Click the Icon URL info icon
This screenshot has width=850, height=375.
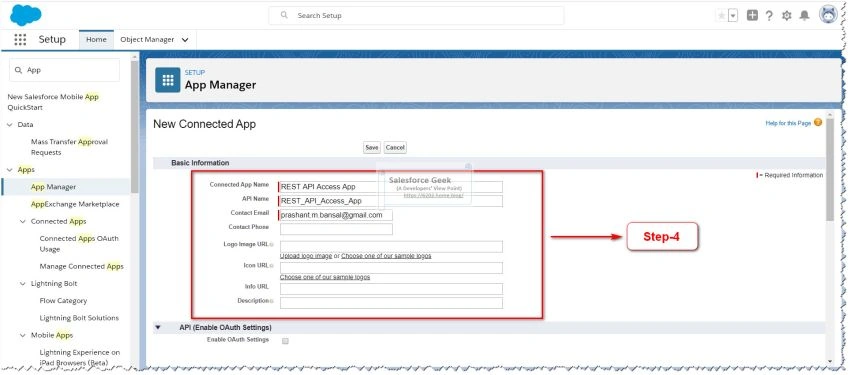271,266
